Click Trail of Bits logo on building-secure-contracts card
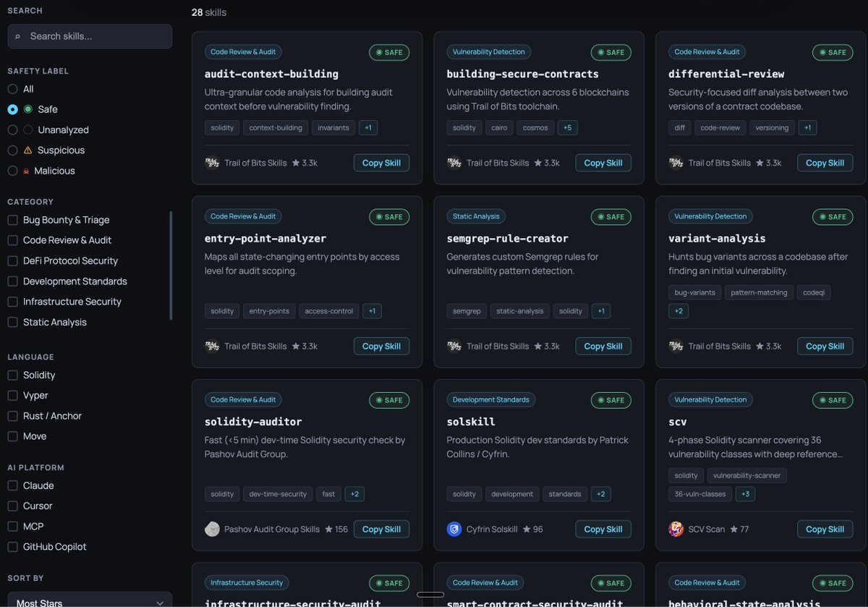This screenshot has height=607, width=868. [454, 163]
